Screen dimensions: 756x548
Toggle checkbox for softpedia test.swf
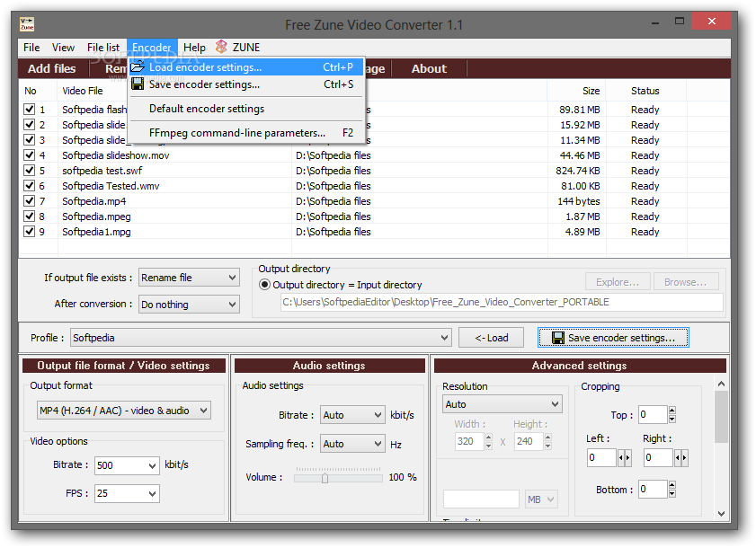(30, 170)
